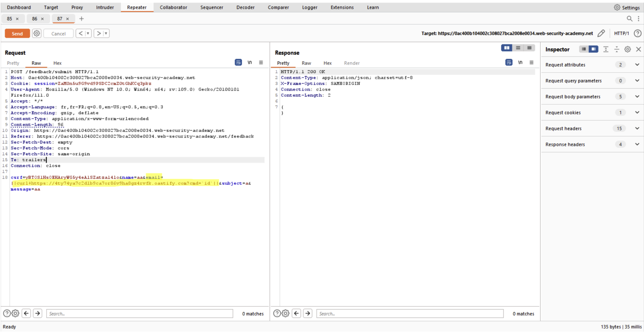
Task: Expand the Response headers section
Action: [x=637, y=144]
